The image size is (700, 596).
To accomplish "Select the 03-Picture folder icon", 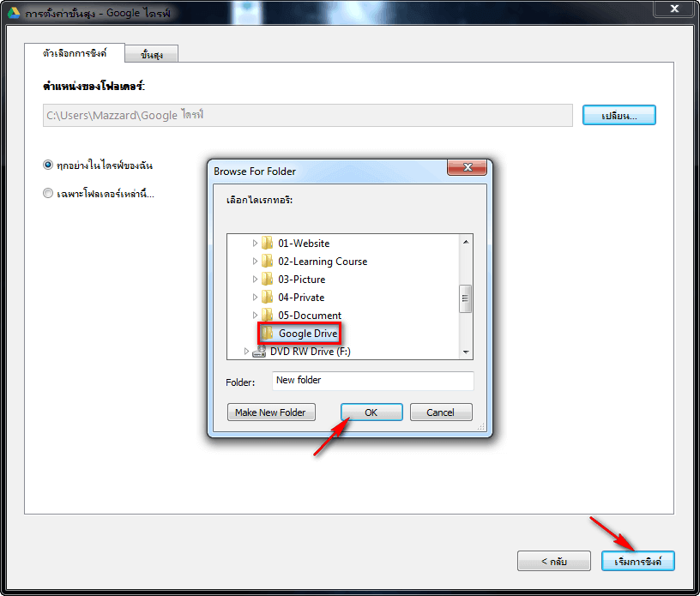I will (267, 280).
